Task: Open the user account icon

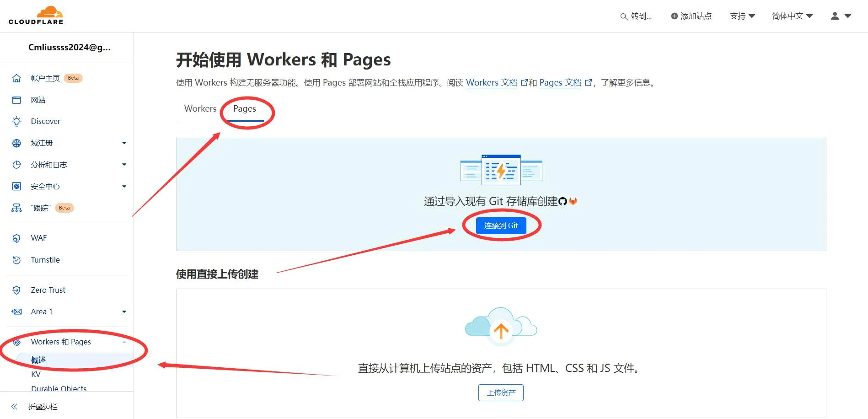Action: point(834,16)
